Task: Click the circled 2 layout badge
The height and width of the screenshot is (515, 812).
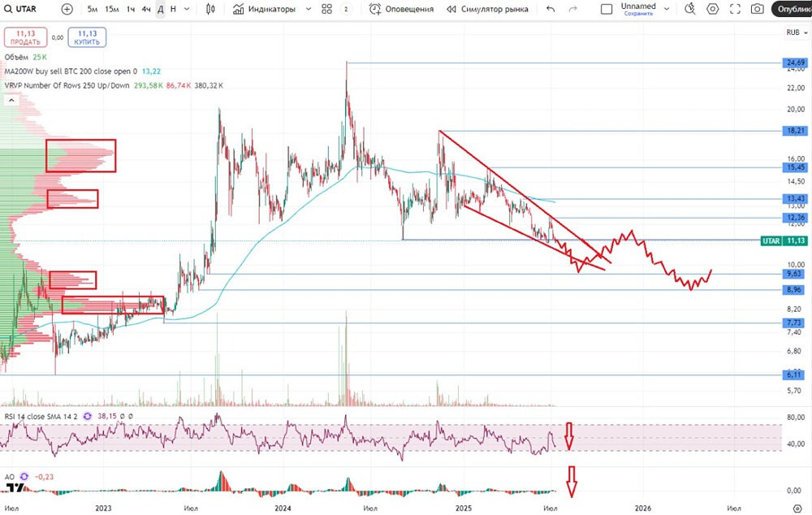Action: pos(346,9)
